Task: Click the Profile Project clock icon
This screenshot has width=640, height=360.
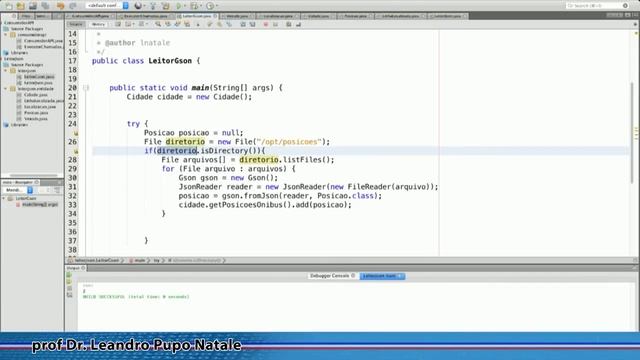Action: pos(211,6)
